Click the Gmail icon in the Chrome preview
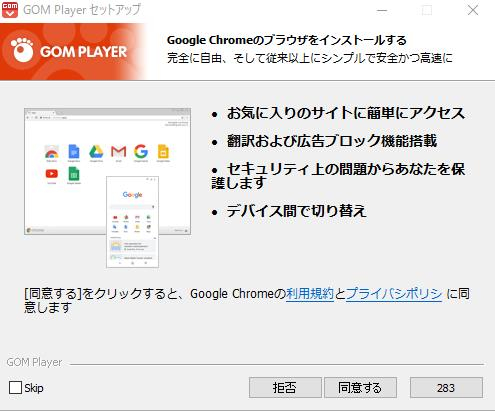495x411 pixels. tap(119, 152)
